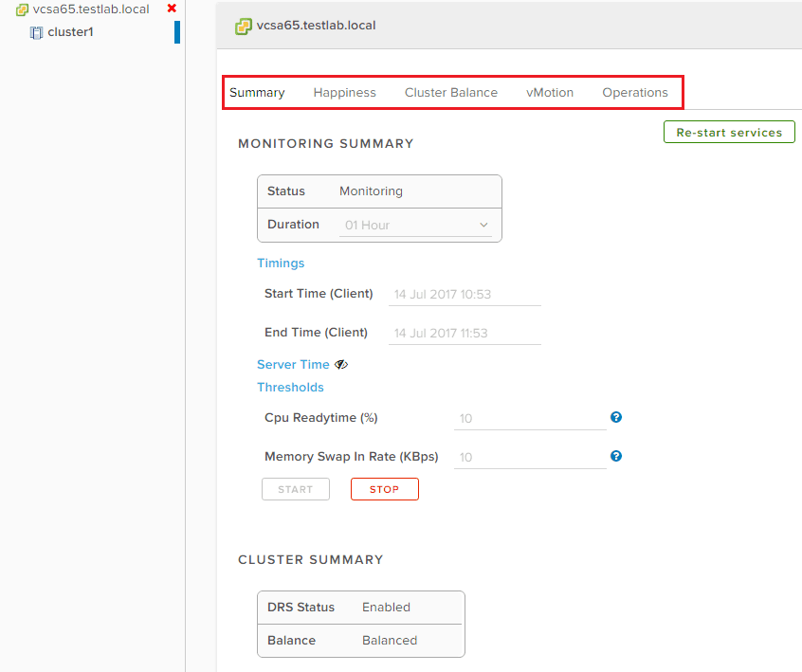This screenshot has width=802, height=672.
Task: Click the help icon for Memory Swap In Rate
Action: pos(616,456)
